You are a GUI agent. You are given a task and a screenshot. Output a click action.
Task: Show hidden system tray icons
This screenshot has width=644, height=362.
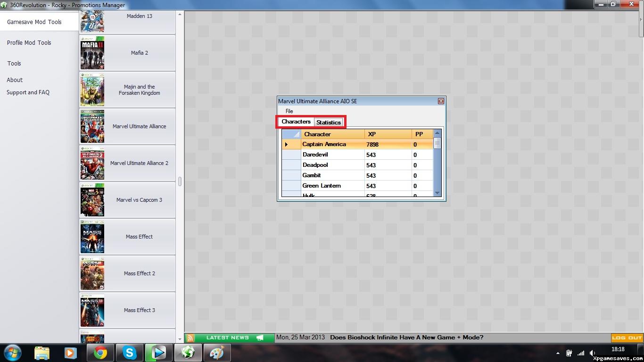coord(558,353)
